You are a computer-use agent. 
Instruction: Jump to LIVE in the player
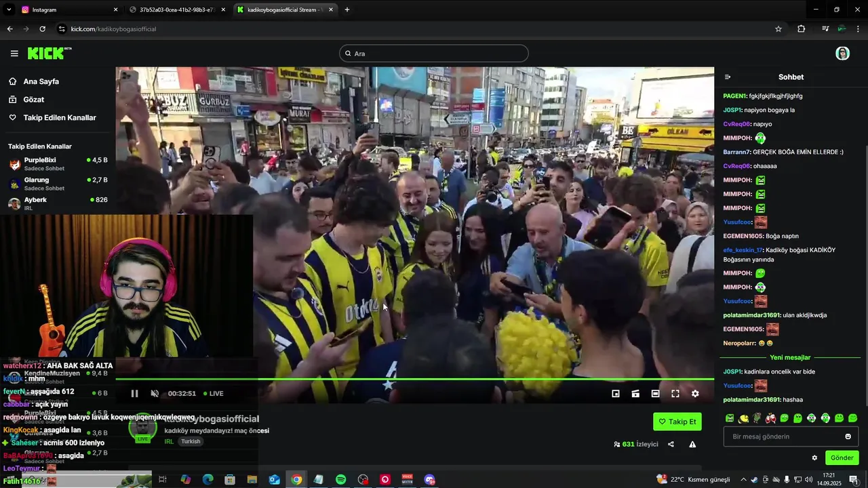coord(213,393)
